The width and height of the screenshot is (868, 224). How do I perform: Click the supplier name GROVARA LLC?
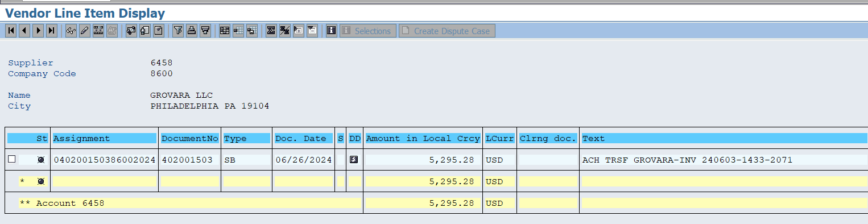pyautogui.click(x=181, y=95)
